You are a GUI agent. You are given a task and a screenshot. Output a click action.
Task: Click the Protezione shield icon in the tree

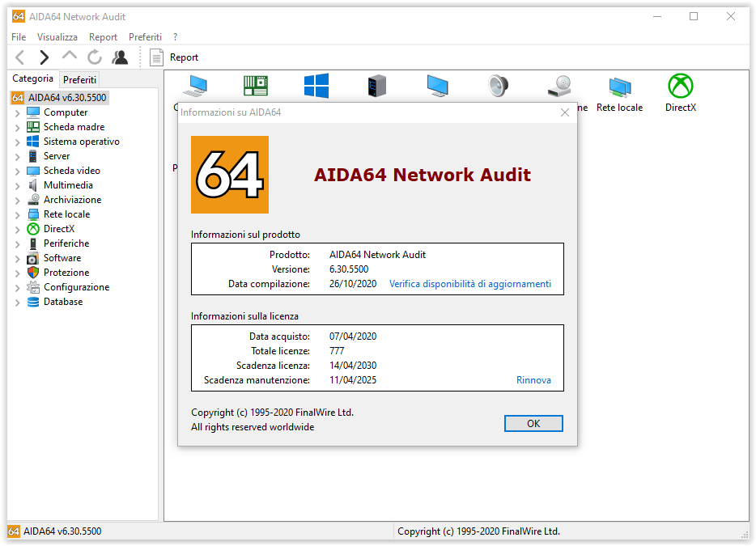click(33, 273)
